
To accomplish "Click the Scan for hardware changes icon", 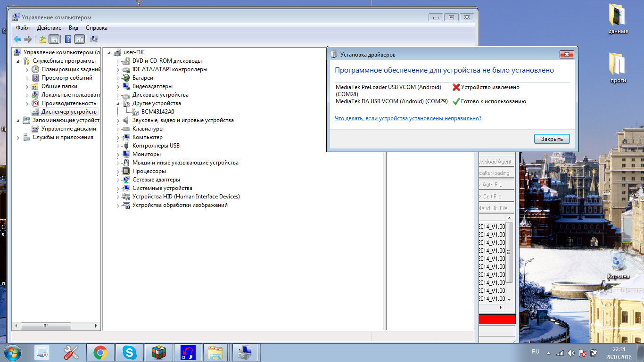I will pos(94,39).
